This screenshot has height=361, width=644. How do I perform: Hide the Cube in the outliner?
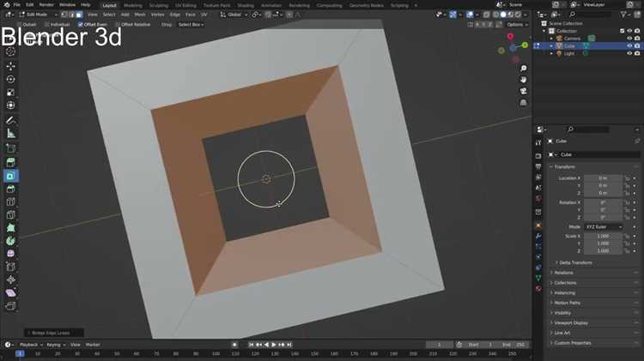(629, 46)
